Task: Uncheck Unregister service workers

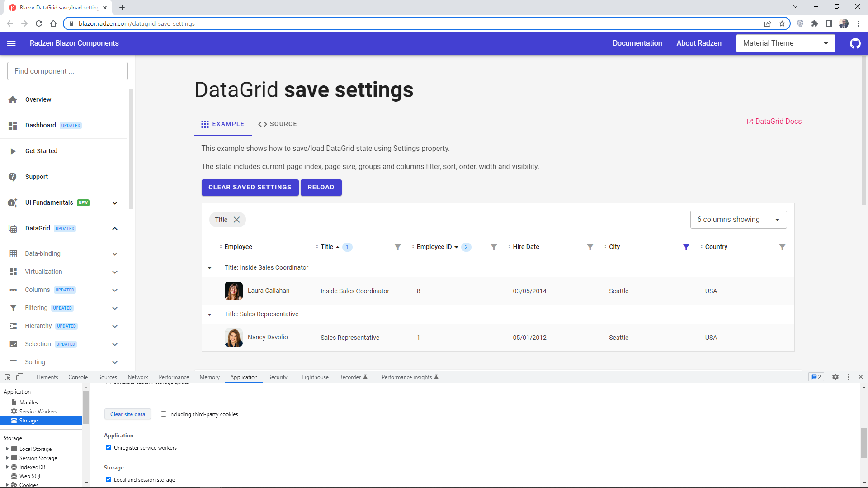Action: click(108, 447)
